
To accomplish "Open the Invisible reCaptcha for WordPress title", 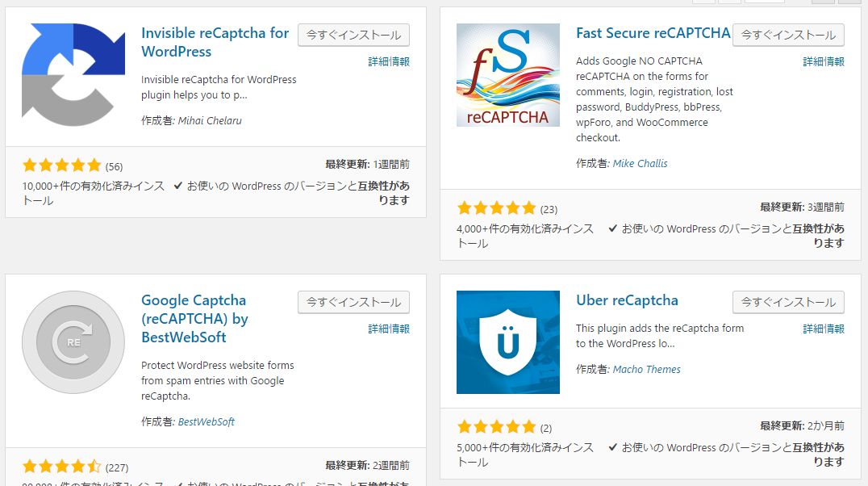I will pos(215,42).
